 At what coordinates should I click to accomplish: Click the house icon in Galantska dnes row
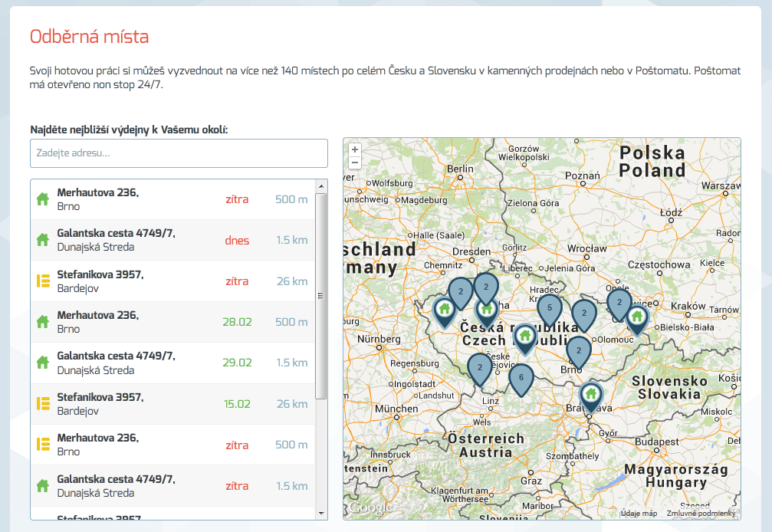point(43,240)
